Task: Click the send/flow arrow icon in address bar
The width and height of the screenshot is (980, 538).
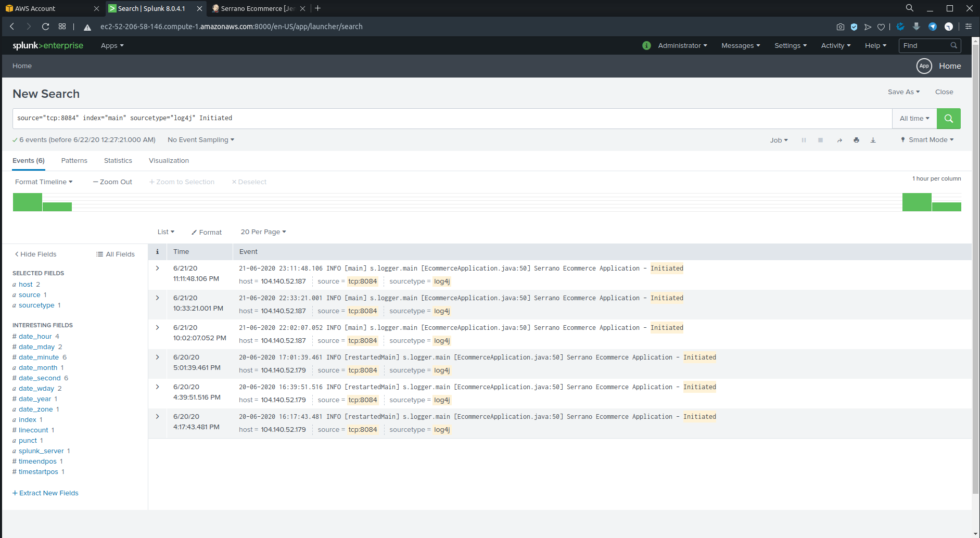Action: click(x=868, y=27)
